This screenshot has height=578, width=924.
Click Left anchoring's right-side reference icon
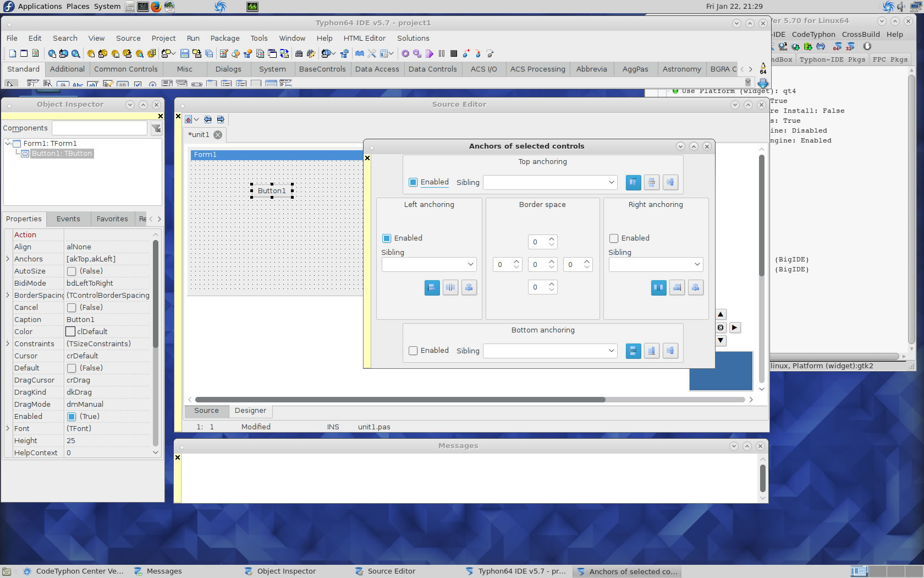450,287
